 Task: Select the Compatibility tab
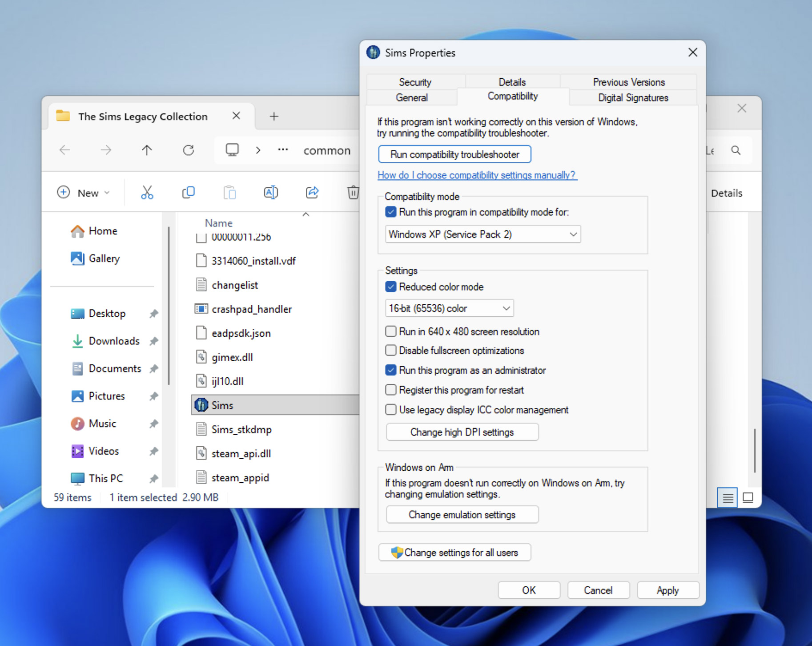513,96
